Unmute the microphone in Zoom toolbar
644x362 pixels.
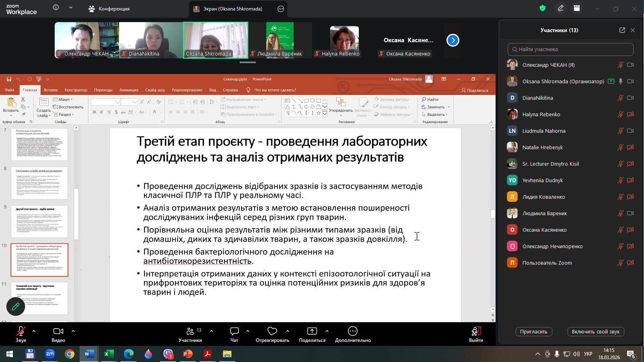pos(21,331)
